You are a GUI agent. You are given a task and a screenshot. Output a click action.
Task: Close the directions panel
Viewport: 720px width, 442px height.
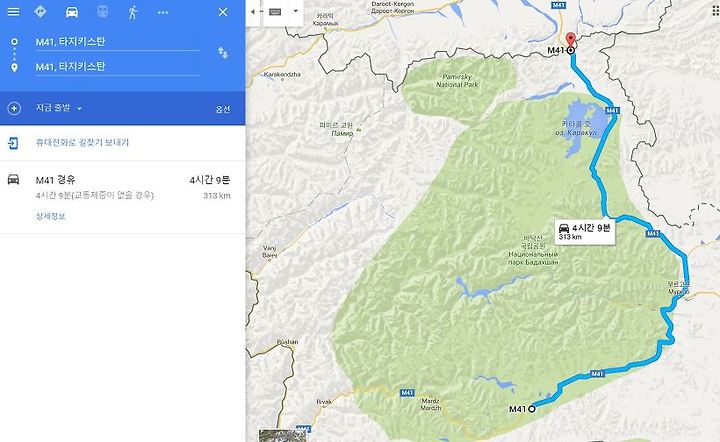[x=223, y=12]
